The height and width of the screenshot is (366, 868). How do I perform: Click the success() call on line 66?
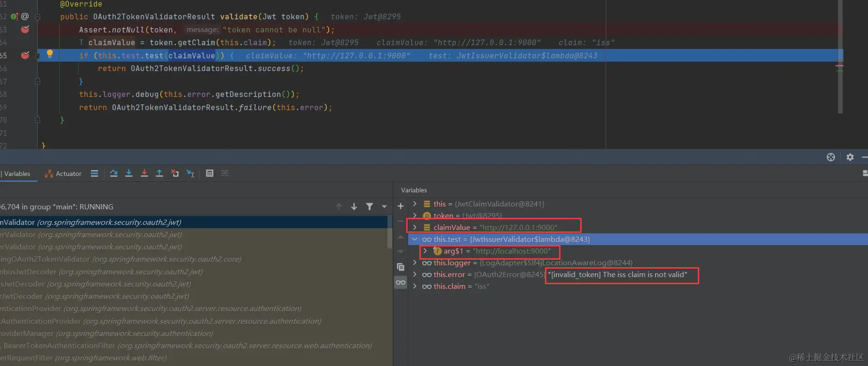(278, 68)
